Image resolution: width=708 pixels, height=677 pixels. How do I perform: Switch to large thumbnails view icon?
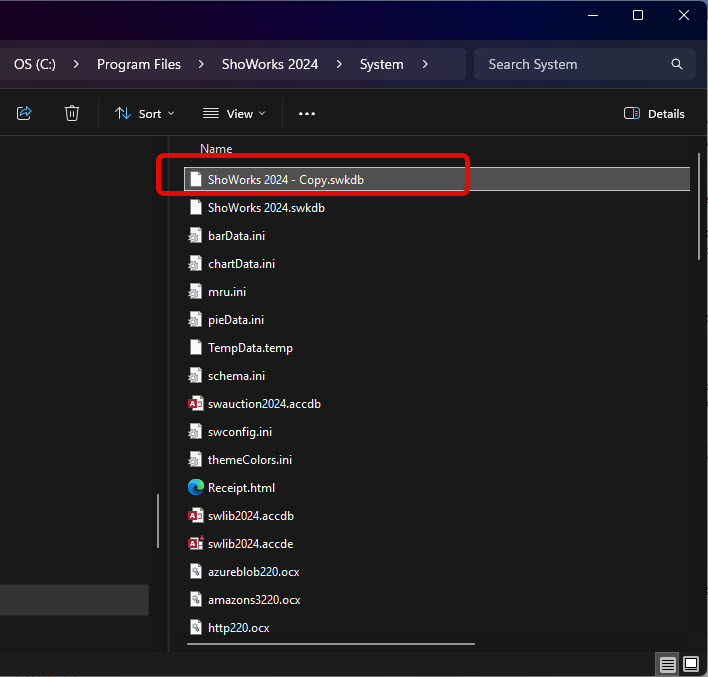[x=690, y=664]
